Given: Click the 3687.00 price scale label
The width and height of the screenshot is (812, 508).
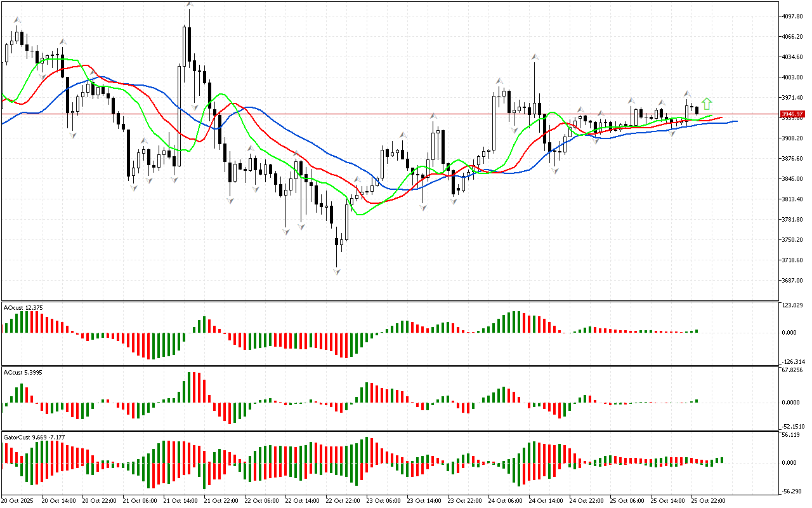Looking at the screenshot, I should click(793, 281).
